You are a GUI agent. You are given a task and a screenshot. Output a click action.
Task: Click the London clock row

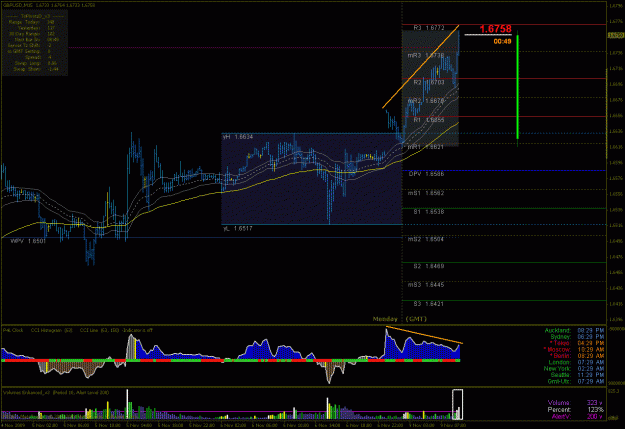pyautogui.click(x=576, y=362)
